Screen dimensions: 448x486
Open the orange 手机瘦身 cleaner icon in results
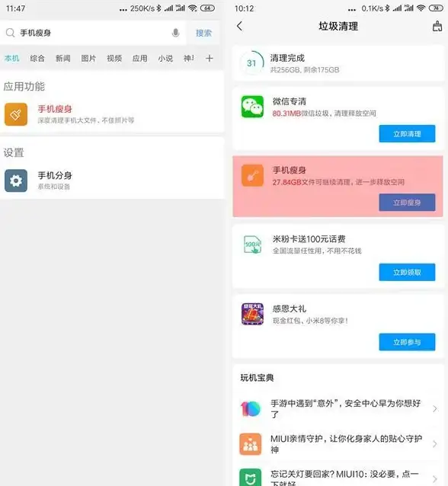tap(16, 114)
